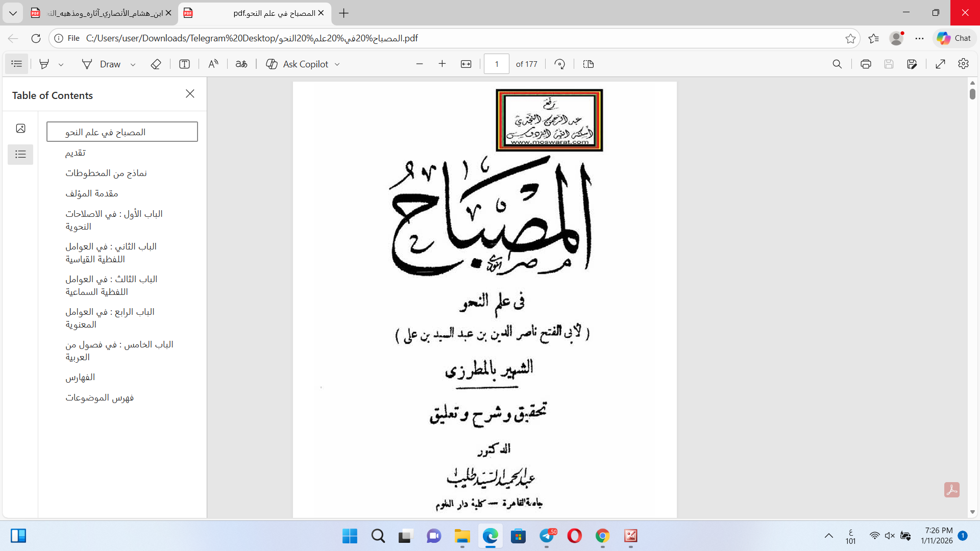
Task: Expand Ask Copilot dropdown arrow
Action: click(x=337, y=64)
